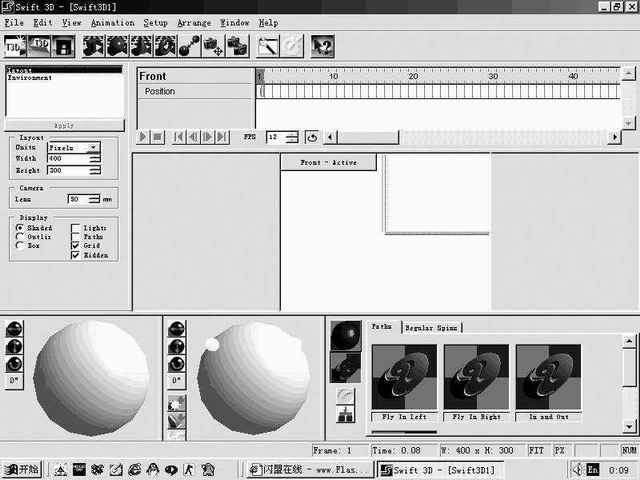The height and width of the screenshot is (480, 640).
Task: Uncheck the Grid checkbox
Action: pyautogui.click(x=76, y=245)
